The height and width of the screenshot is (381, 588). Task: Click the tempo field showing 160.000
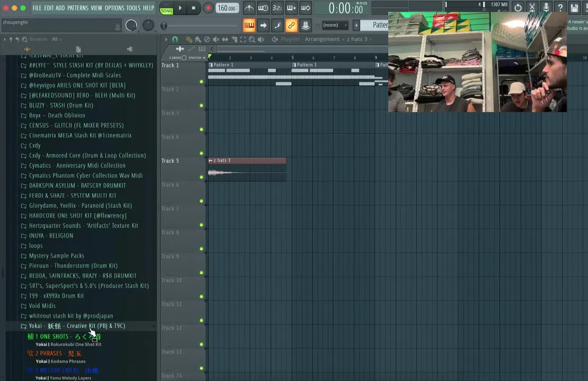tap(227, 8)
